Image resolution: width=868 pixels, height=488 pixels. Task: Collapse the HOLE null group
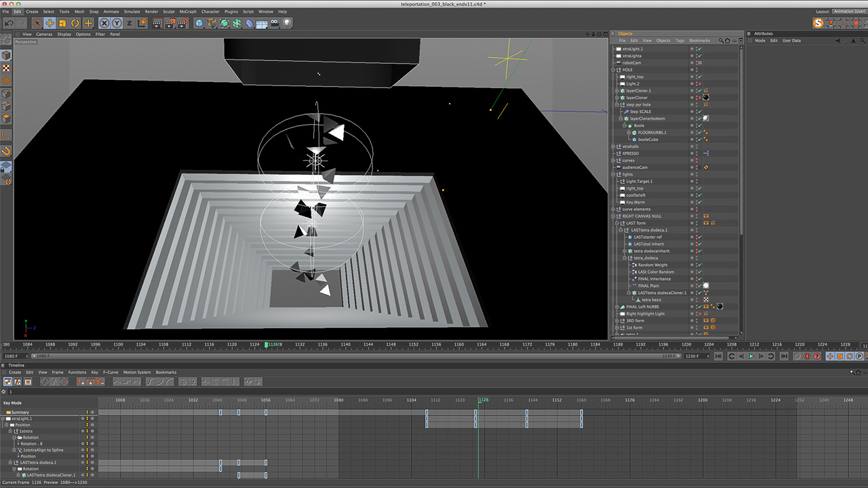614,70
